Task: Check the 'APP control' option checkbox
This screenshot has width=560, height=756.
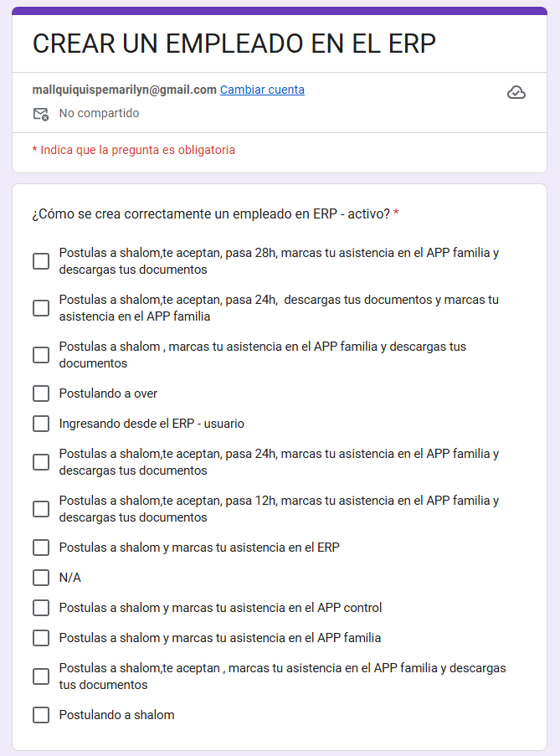Action: point(41,608)
